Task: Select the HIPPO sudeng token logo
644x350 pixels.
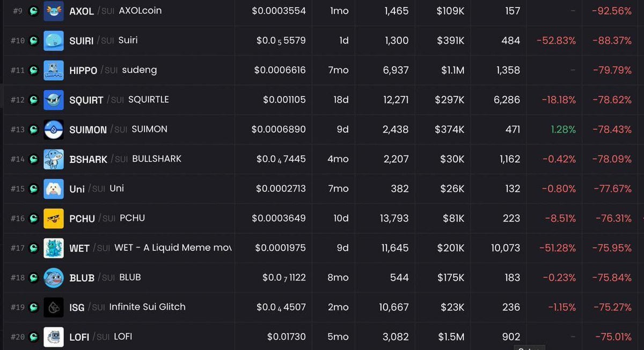Action: pos(54,70)
